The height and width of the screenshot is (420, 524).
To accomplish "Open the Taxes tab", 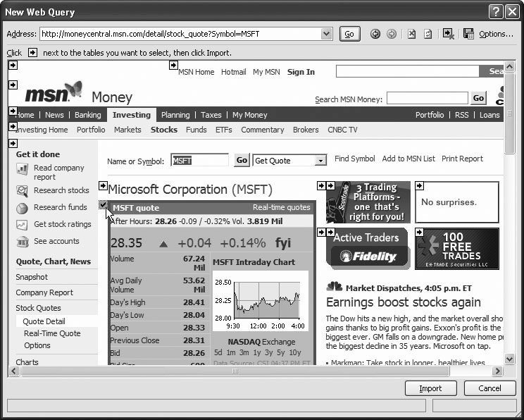I will 211,115.
